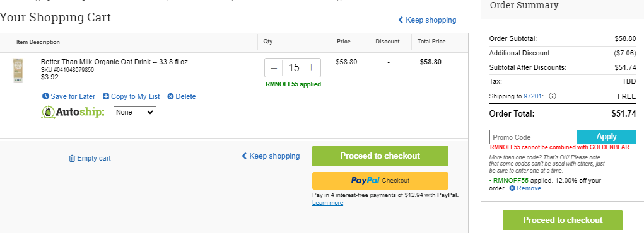Click the oat drink product thumbnail
Viewport: 644px width, 233px height.
click(18, 71)
